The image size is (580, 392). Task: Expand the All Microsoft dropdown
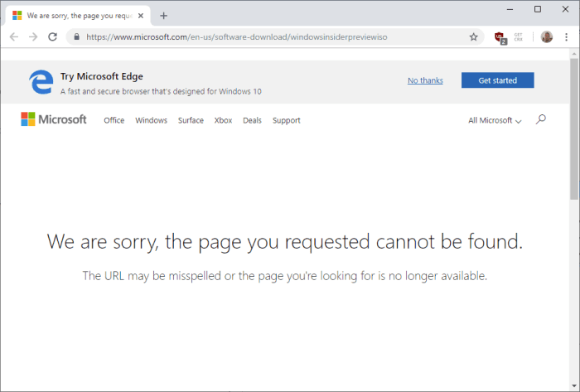pyautogui.click(x=495, y=120)
